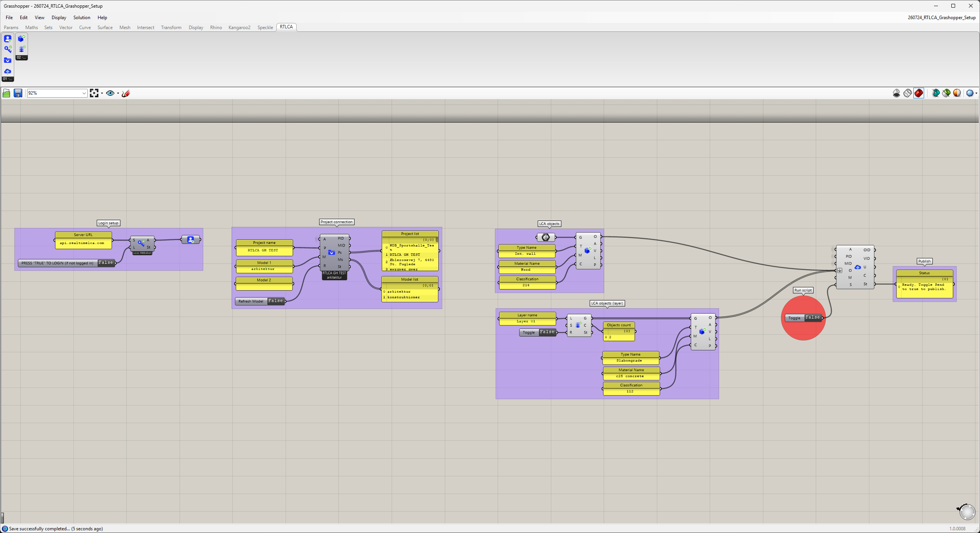The image size is (980, 533).
Task: Click the teal selected-only preview icon
Action: pos(936,93)
